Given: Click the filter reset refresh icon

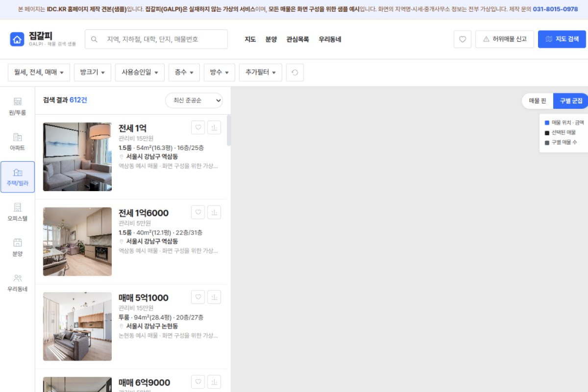Looking at the screenshot, I should coord(294,73).
